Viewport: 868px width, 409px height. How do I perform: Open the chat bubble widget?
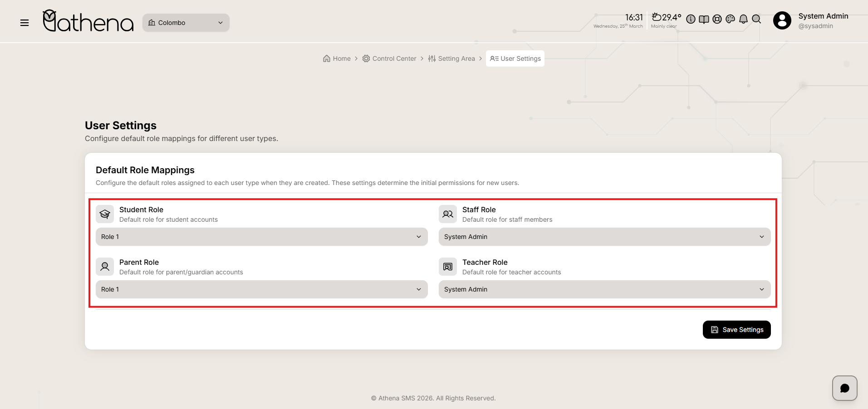click(844, 388)
